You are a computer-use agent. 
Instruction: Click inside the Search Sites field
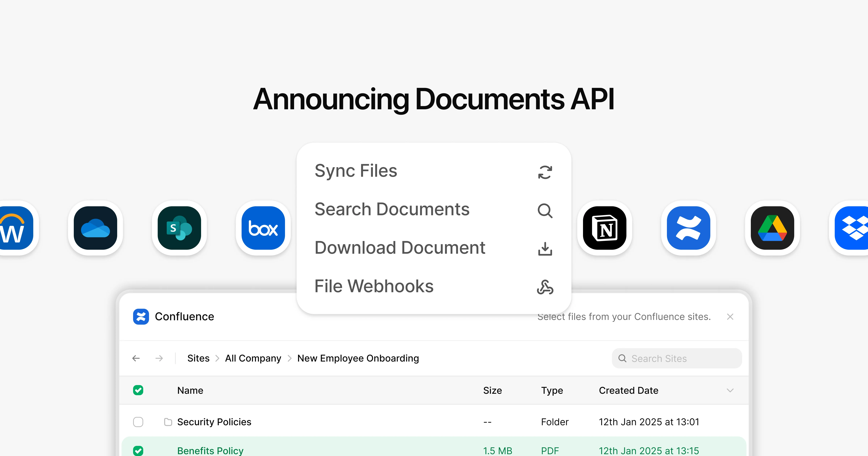coord(676,358)
